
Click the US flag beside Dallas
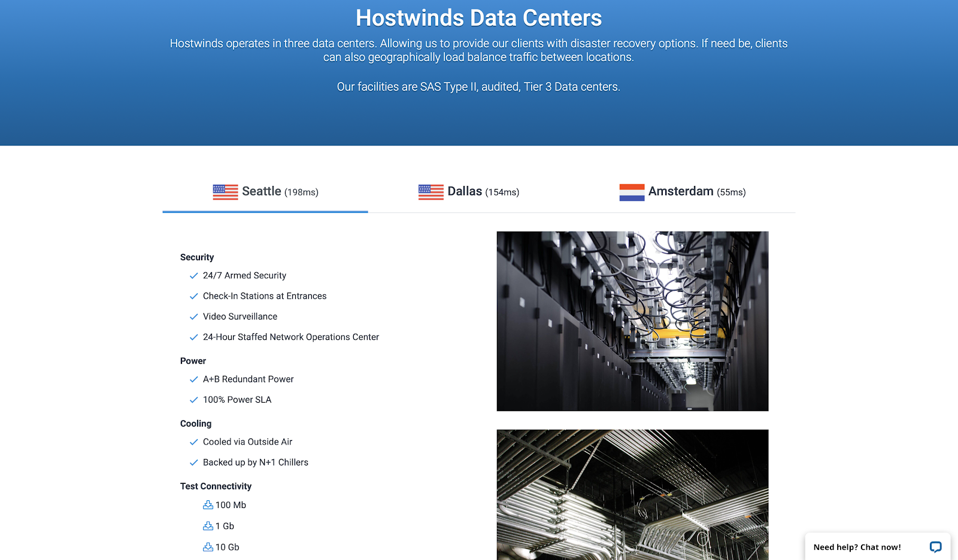coord(431,192)
